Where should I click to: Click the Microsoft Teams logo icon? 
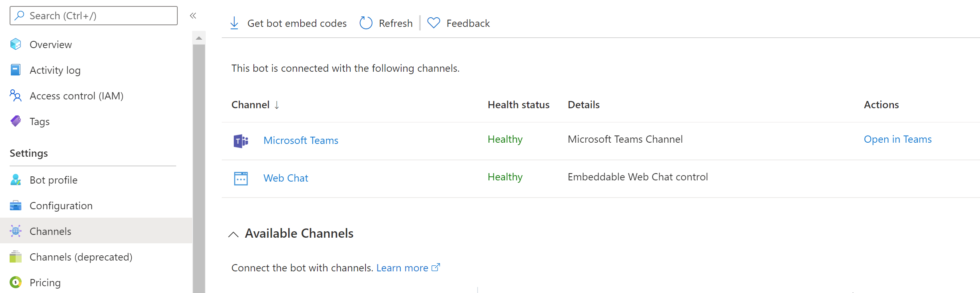coord(241,141)
